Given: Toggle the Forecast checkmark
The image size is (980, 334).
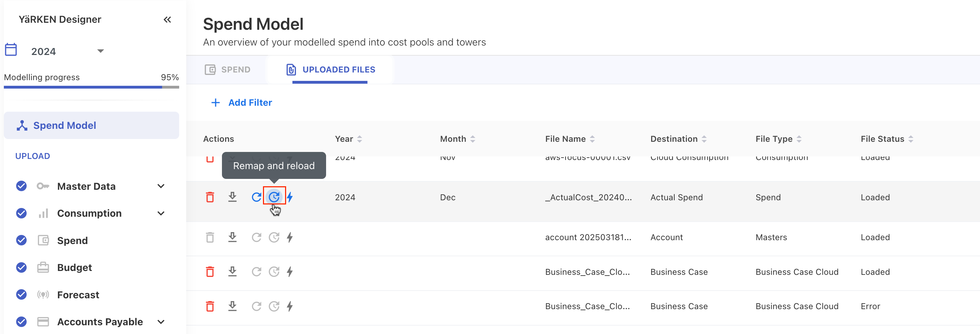Looking at the screenshot, I should click(21, 294).
